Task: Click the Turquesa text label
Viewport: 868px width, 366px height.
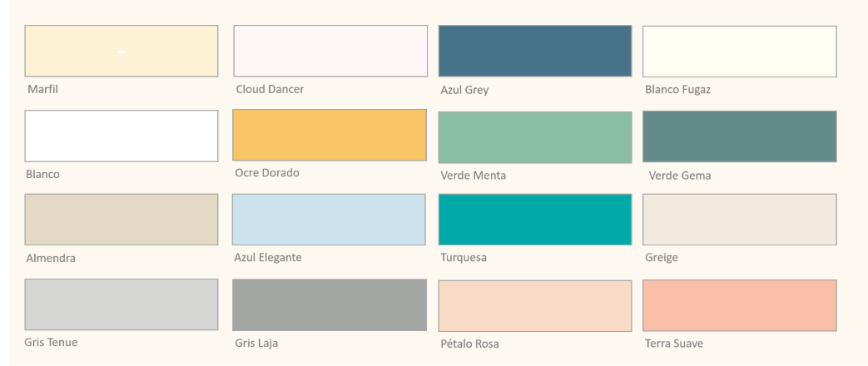Action: [x=464, y=258]
